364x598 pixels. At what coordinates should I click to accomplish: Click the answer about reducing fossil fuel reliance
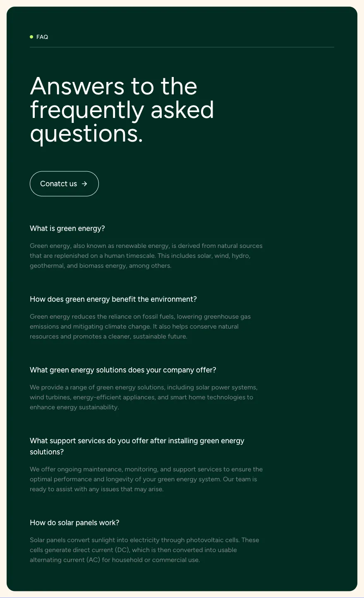pos(140,327)
